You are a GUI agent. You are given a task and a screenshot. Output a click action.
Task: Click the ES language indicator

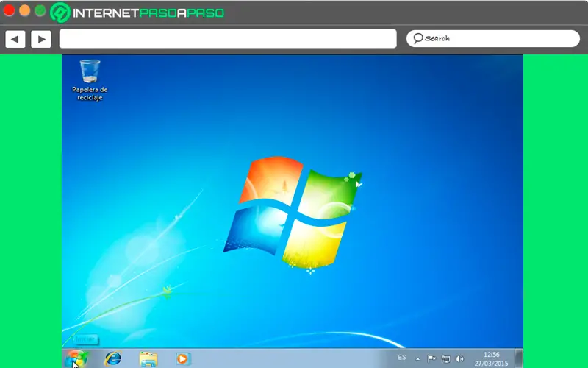(x=401, y=357)
